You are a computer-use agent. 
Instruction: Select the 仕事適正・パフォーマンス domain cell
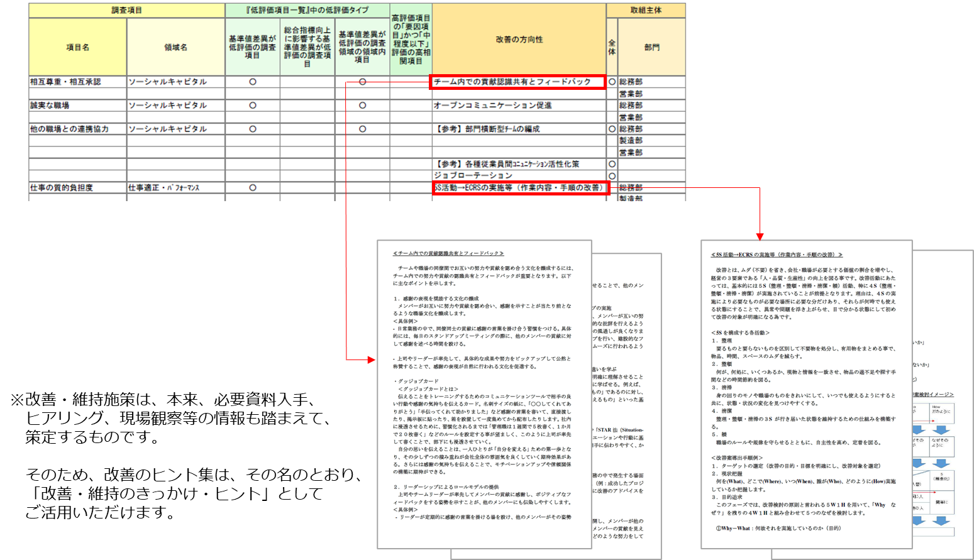click(x=176, y=188)
